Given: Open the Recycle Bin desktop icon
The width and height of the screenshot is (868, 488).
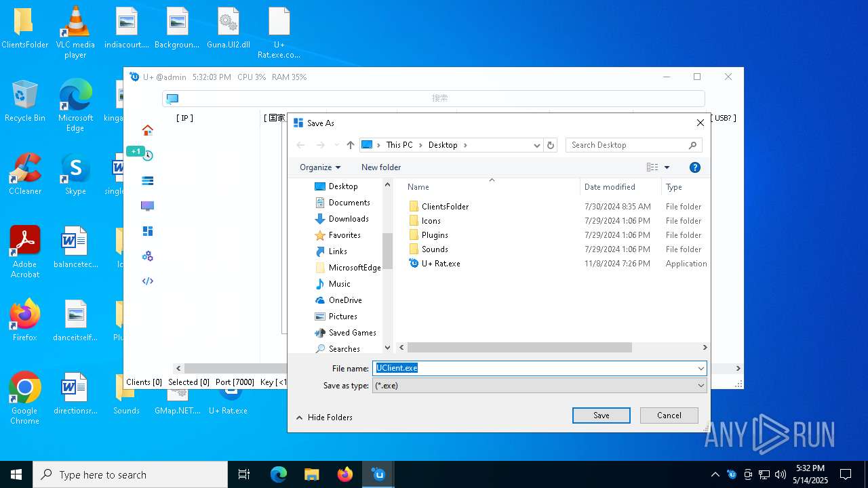Looking at the screenshot, I should pyautogui.click(x=25, y=100).
